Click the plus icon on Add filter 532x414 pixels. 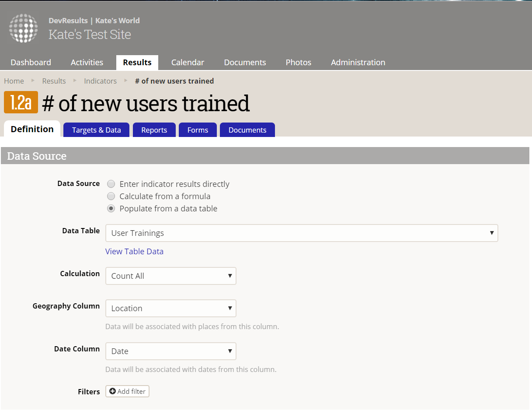(112, 391)
